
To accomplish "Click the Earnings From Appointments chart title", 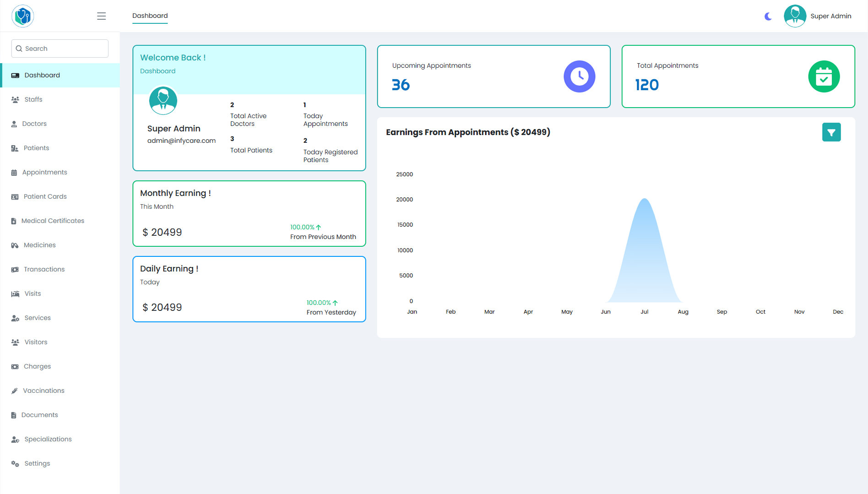I will pos(468,132).
